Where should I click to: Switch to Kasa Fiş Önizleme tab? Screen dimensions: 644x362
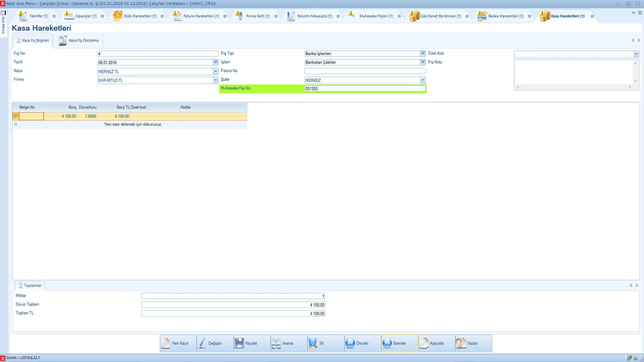point(79,41)
